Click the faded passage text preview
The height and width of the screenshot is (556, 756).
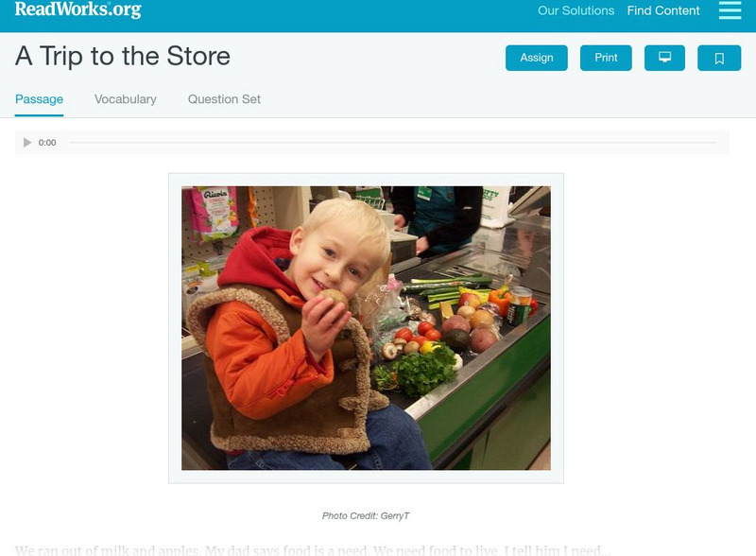coord(313,549)
